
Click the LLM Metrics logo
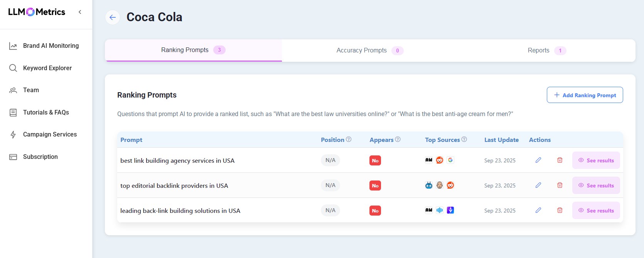pos(37,12)
